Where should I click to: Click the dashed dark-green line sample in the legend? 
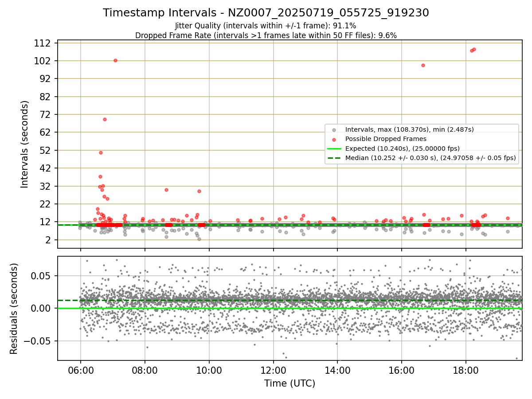(x=334, y=158)
